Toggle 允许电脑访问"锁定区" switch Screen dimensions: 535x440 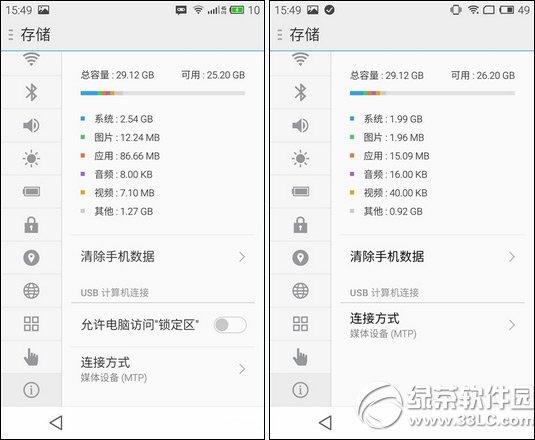[230, 325]
